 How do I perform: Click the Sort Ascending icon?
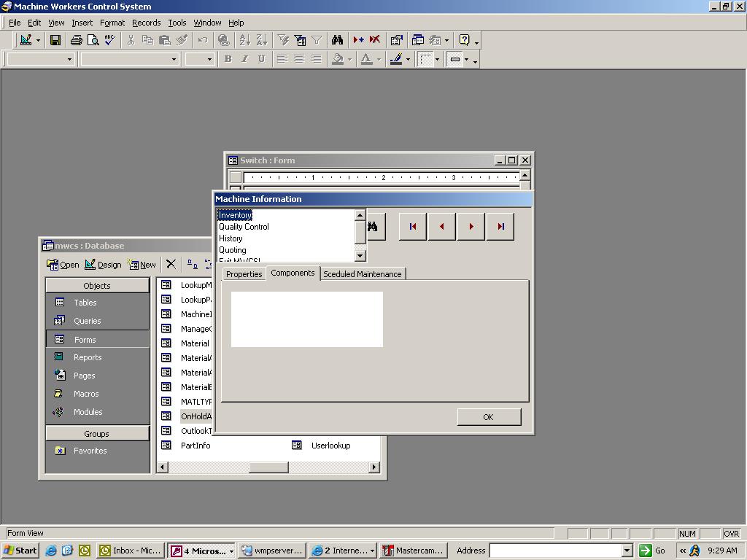click(244, 40)
